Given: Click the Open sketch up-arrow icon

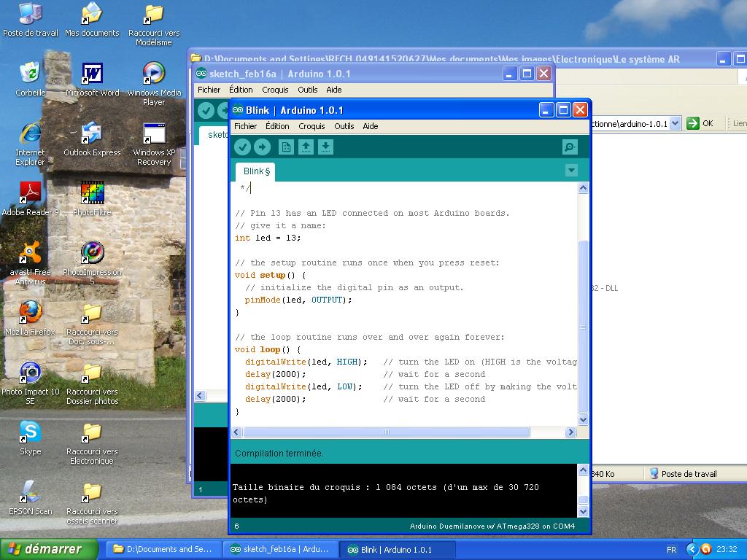Looking at the screenshot, I should pyautogui.click(x=306, y=147).
